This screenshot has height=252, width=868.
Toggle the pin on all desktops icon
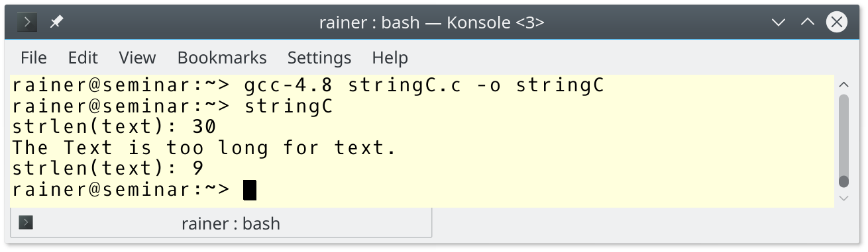tap(56, 22)
